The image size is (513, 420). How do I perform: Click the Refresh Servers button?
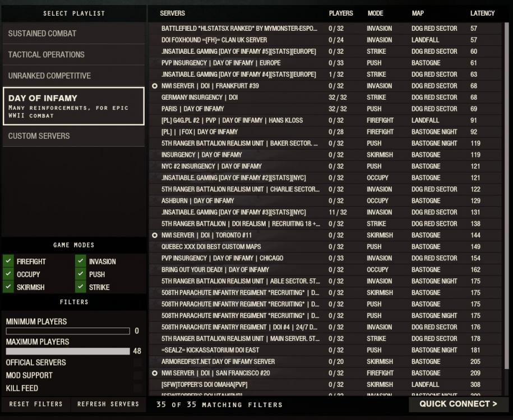[108, 404]
